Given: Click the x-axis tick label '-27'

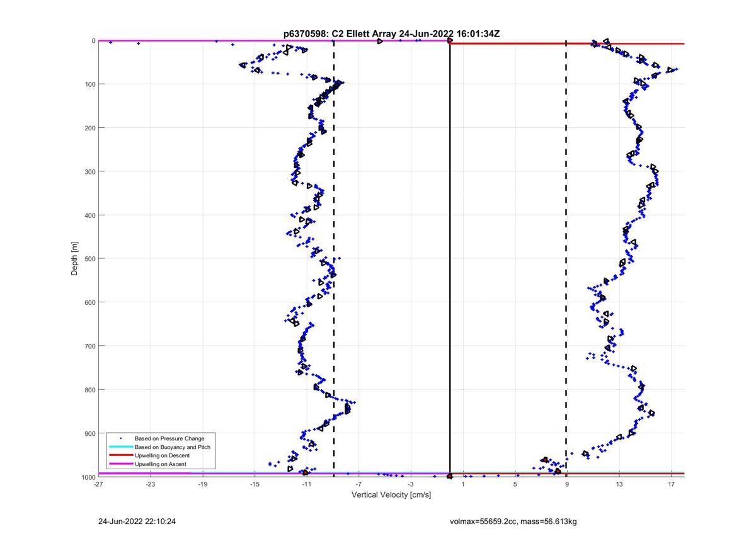Looking at the screenshot, I should pos(98,484).
